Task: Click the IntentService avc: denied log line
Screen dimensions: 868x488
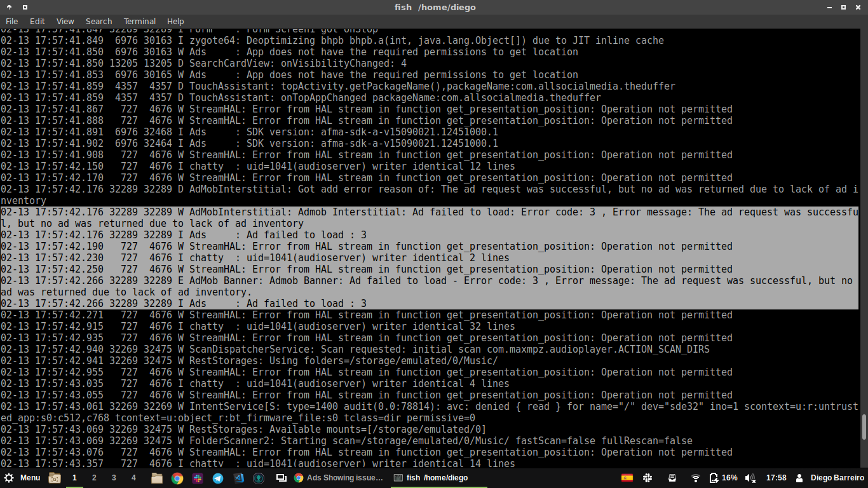Action: click(x=429, y=412)
